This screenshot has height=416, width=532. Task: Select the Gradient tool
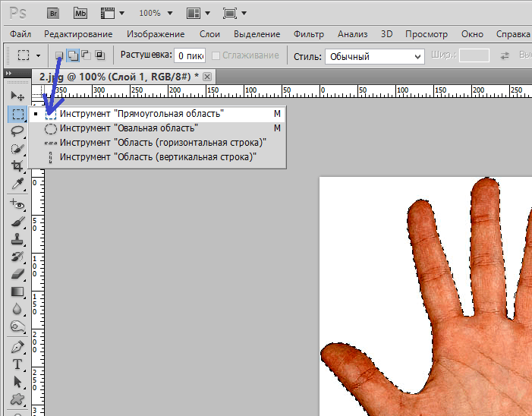17,292
